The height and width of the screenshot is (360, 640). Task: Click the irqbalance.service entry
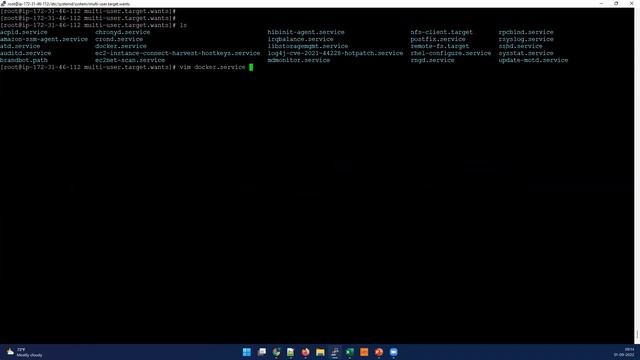tap(300, 39)
